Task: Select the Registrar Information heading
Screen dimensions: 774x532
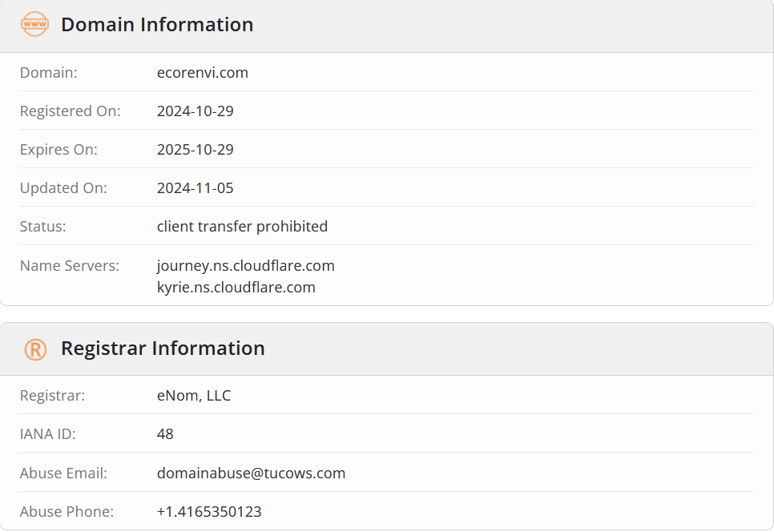Action: 163,349
